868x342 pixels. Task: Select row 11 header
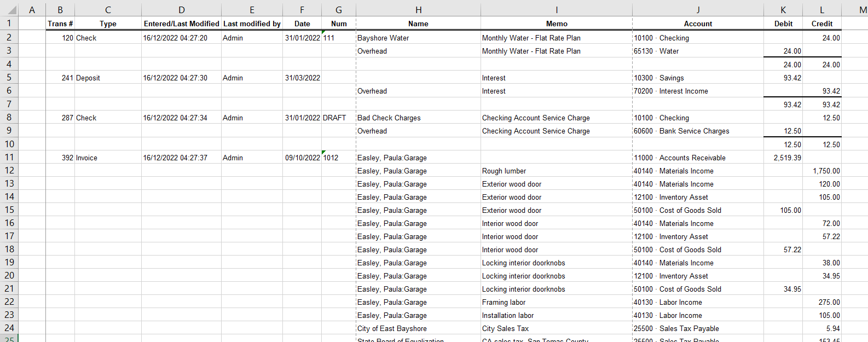pos(9,158)
